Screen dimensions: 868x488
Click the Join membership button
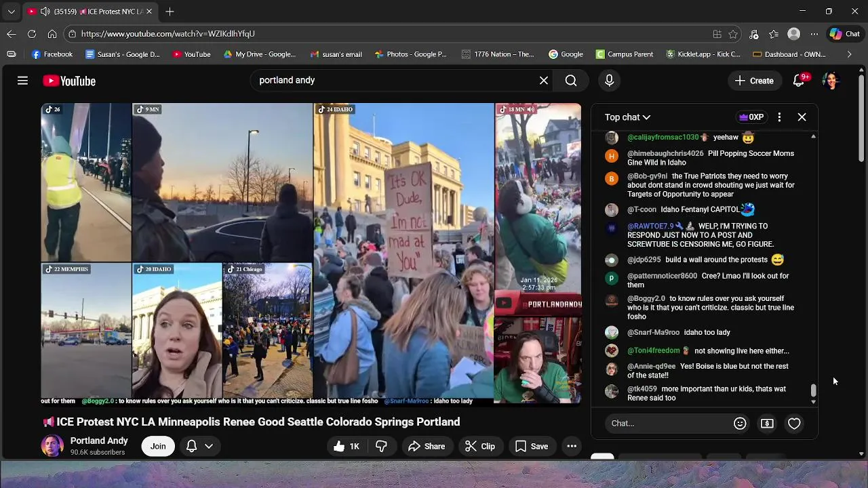(158, 446)
